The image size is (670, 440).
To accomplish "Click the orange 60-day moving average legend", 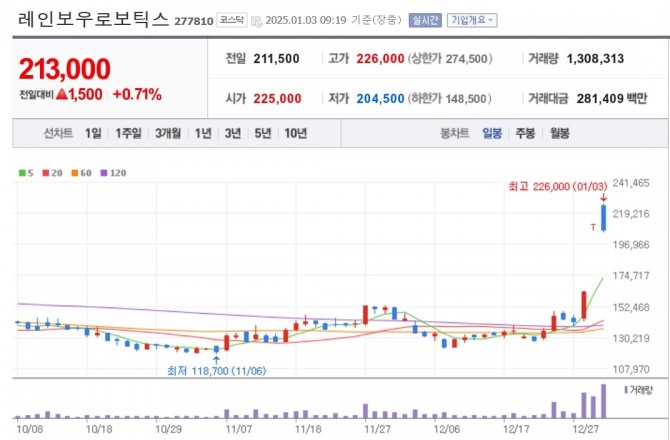I will click(x=81, y=173).
